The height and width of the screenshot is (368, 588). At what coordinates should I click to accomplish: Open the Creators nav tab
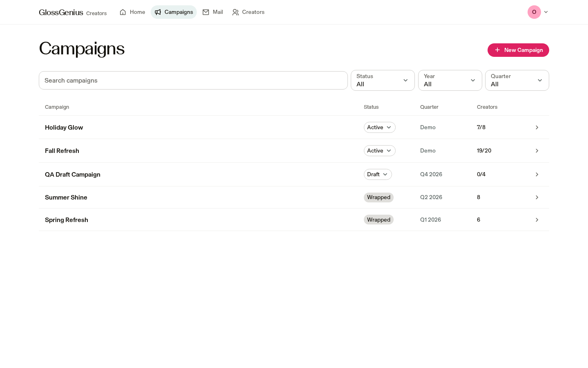point(248,12)
